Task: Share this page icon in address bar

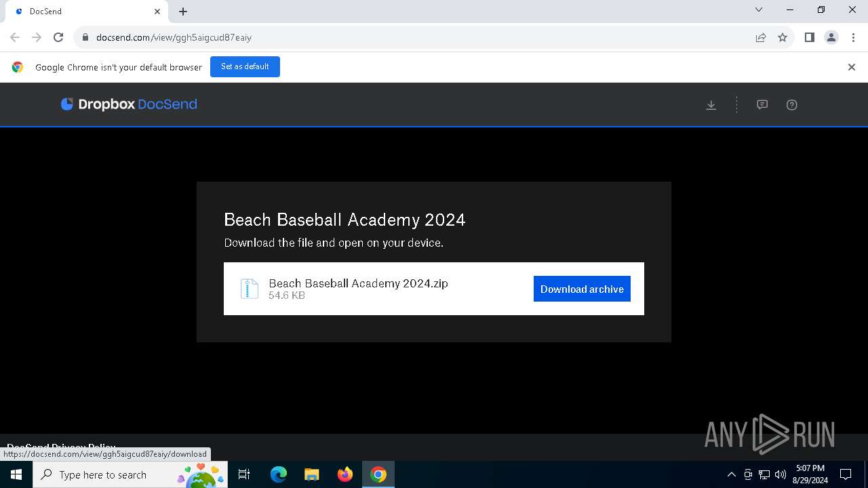Action: pyautogui.click(x=761, y=37)
